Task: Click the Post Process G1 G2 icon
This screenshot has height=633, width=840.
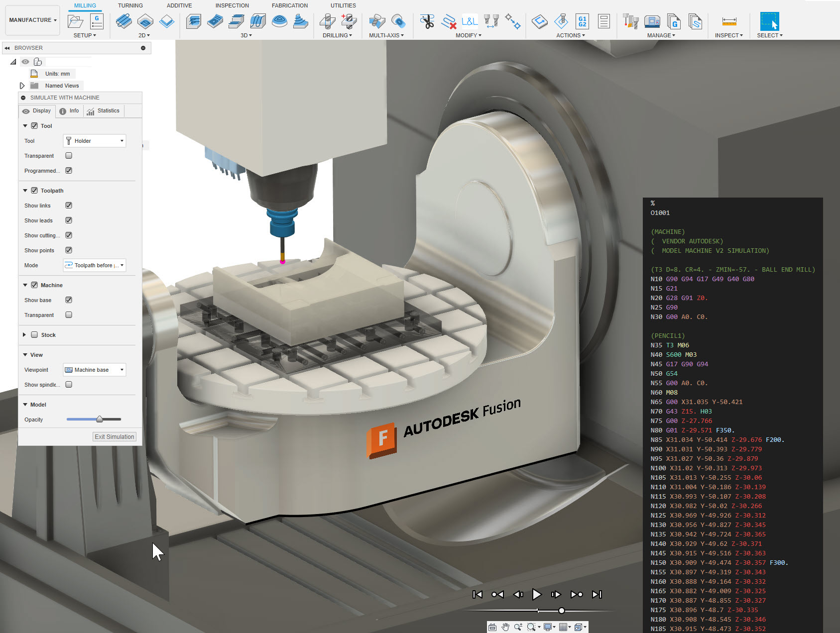Action: pyautogui.click(x=582, y=21)
